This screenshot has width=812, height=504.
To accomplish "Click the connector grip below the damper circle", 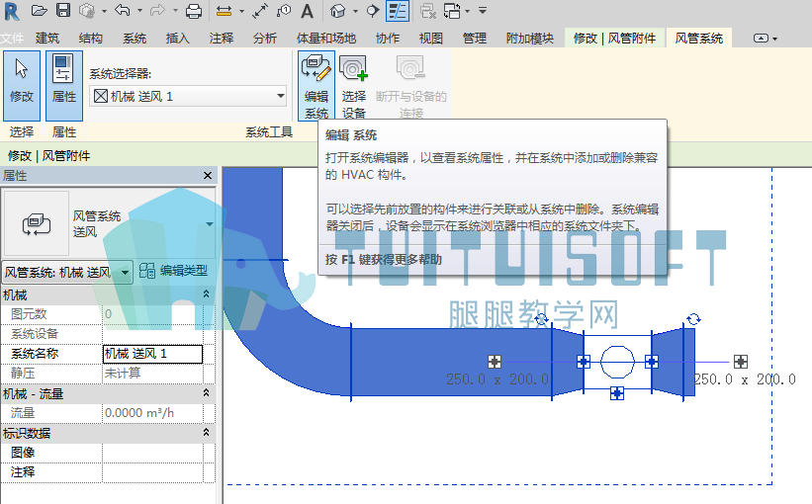I will click(617, 393).
